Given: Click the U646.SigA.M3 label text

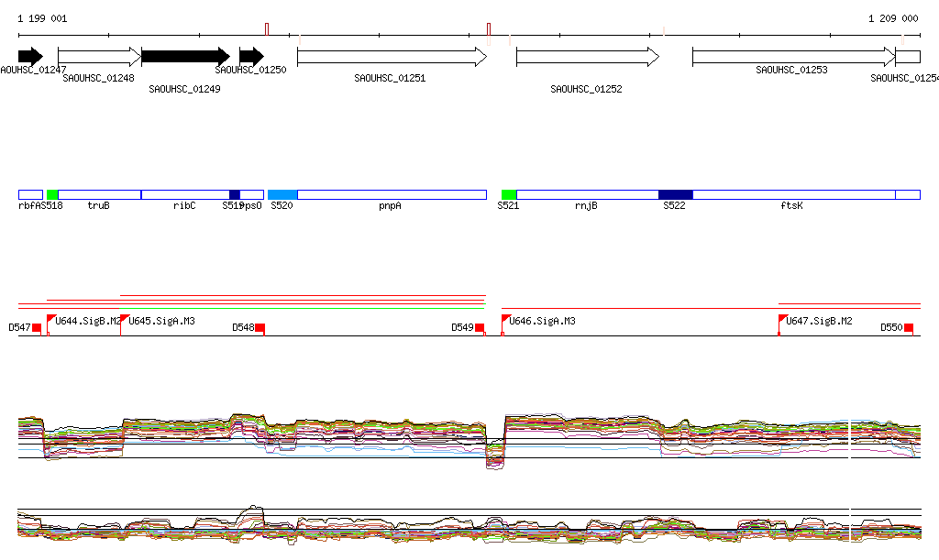Looking at the screenshot, I should (x=543, y=321).
